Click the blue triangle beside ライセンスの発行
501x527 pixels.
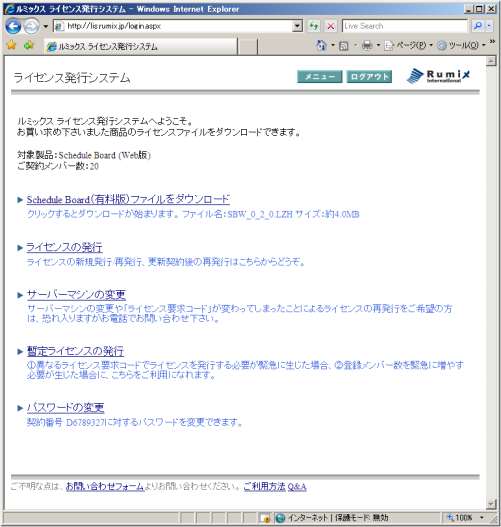coord(20,248)
